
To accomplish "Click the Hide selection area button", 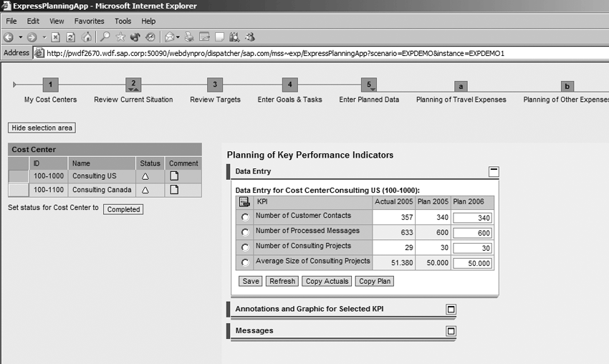I will pyautogui.click(x=42, y=128).
